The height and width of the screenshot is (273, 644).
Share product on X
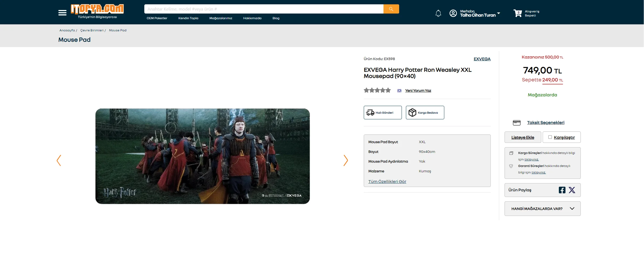(572, 190)
